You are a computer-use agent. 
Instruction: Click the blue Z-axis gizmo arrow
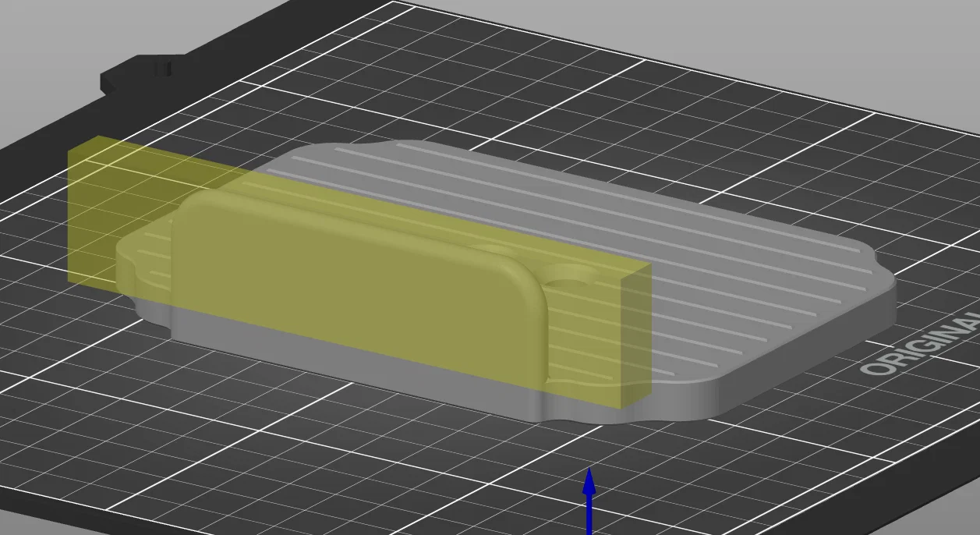tap(589, 501)
